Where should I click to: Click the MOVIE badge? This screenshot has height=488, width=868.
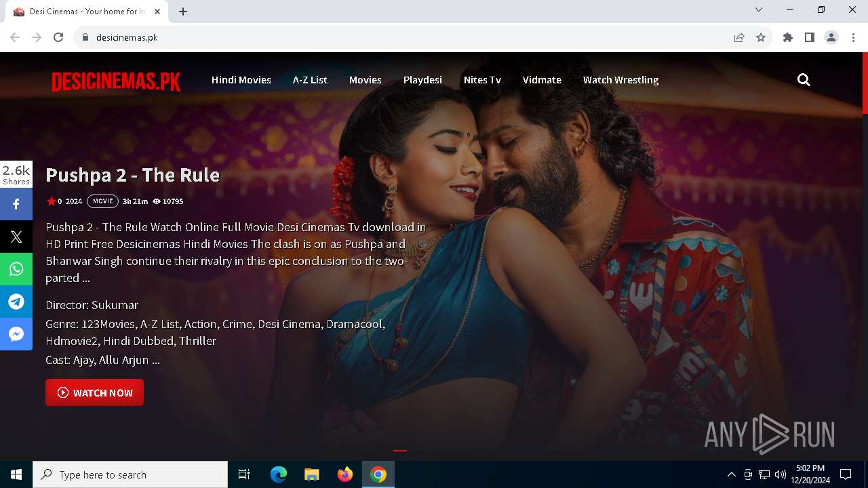[102, 201]
